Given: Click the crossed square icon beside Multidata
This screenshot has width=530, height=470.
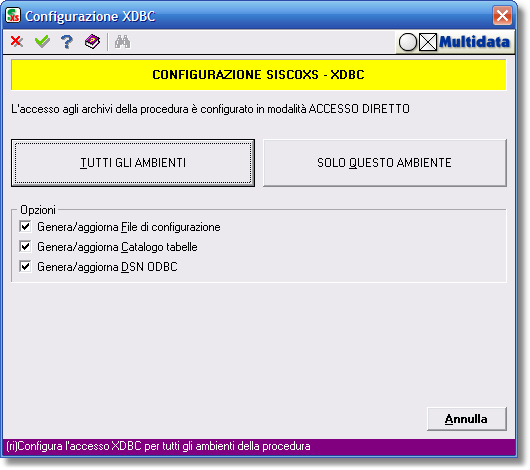Looking at the screenshot, I should pos(428,42).
